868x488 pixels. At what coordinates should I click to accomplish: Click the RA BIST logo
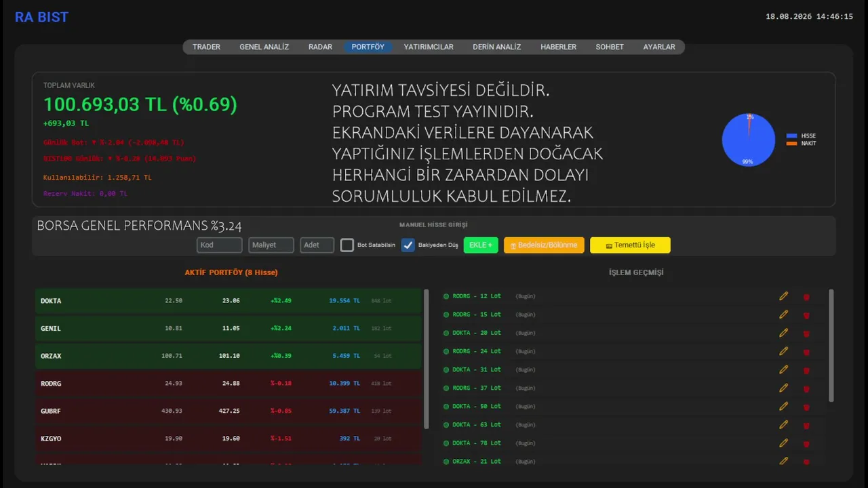tap(41, 18)
